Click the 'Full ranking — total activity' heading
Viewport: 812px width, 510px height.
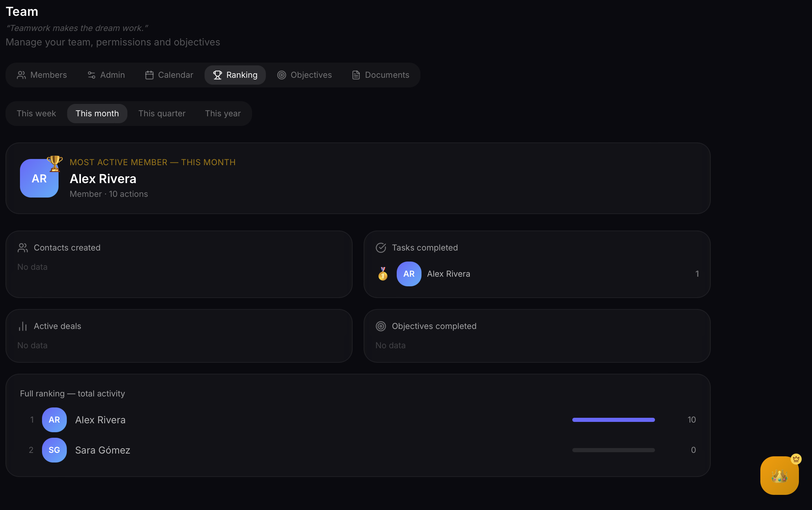[72, 394]
